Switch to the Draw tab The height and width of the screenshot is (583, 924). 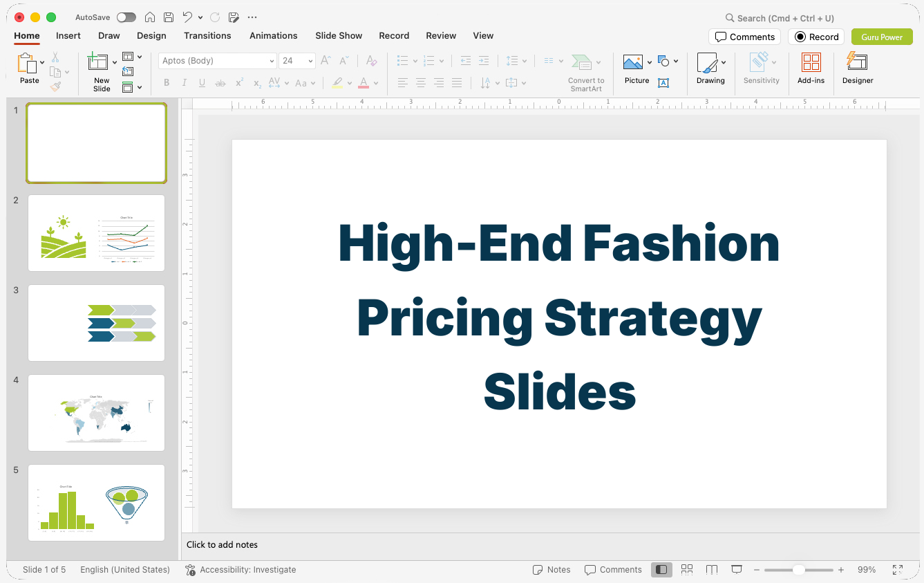tap(109, 35)
